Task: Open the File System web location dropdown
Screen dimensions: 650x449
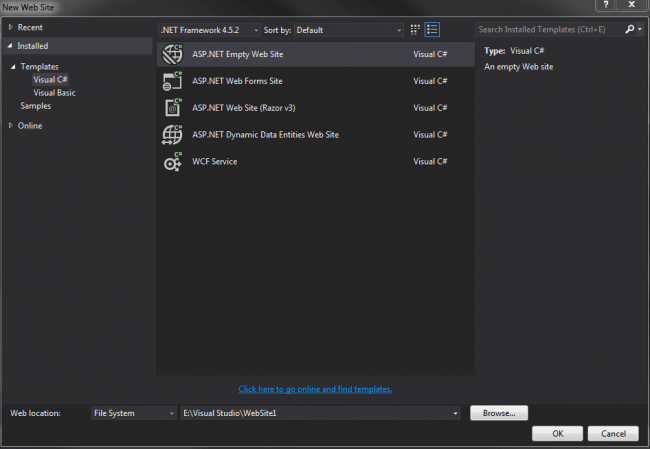Action: tap(134, 413)
